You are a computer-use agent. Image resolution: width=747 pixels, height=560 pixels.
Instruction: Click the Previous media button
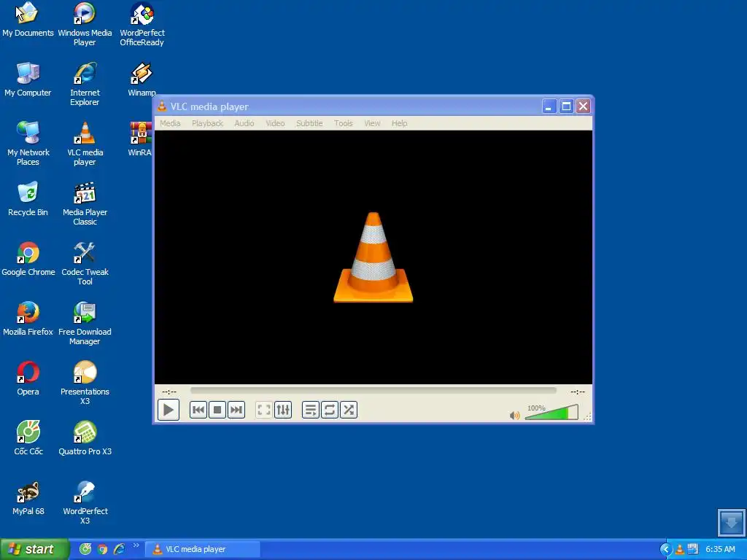tap(198, 410)
